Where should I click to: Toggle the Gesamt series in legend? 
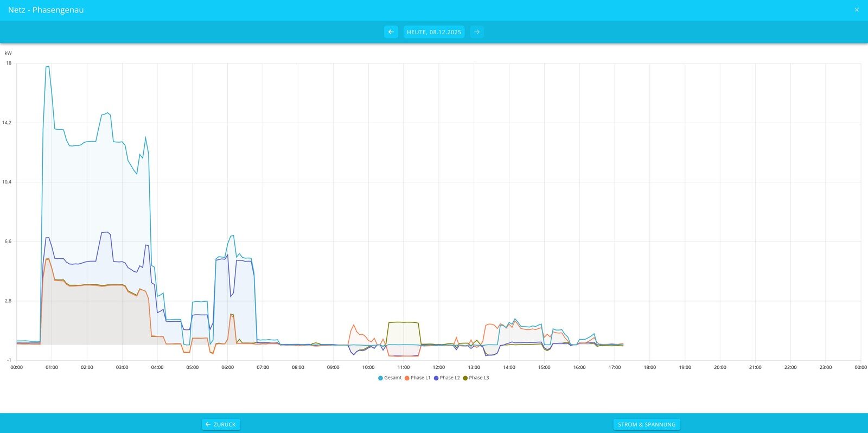(x=390, y=378)
